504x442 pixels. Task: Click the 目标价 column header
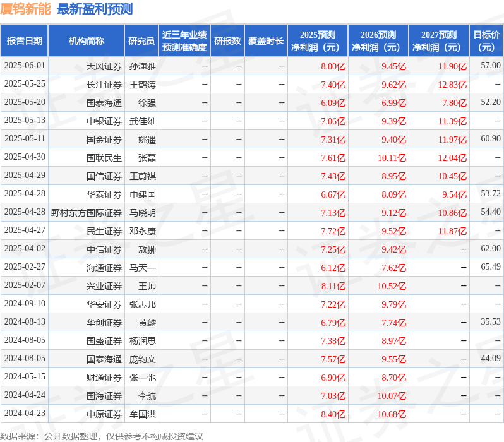[486, 41]
